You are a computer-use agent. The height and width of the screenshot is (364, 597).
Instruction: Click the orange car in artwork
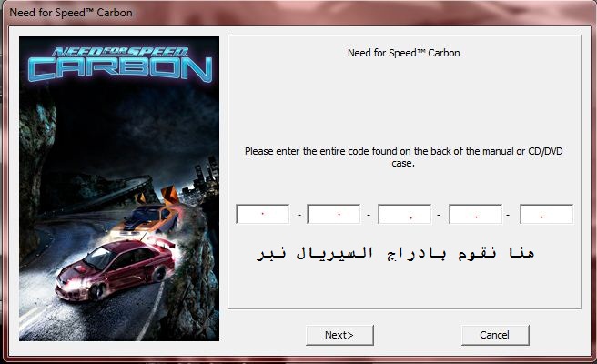tap(149, 221)
